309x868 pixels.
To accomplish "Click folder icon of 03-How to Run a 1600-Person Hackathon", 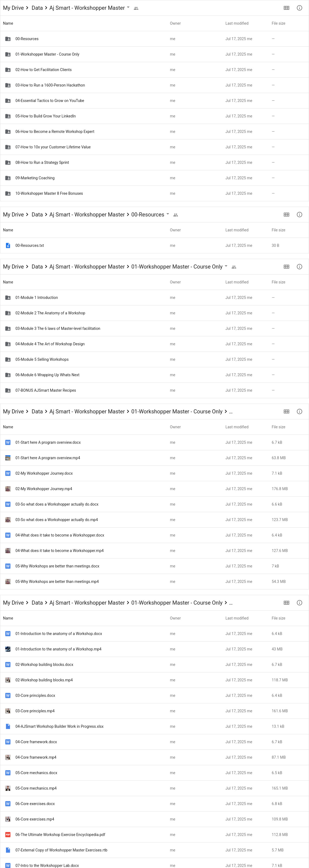I will pos(8,85).
